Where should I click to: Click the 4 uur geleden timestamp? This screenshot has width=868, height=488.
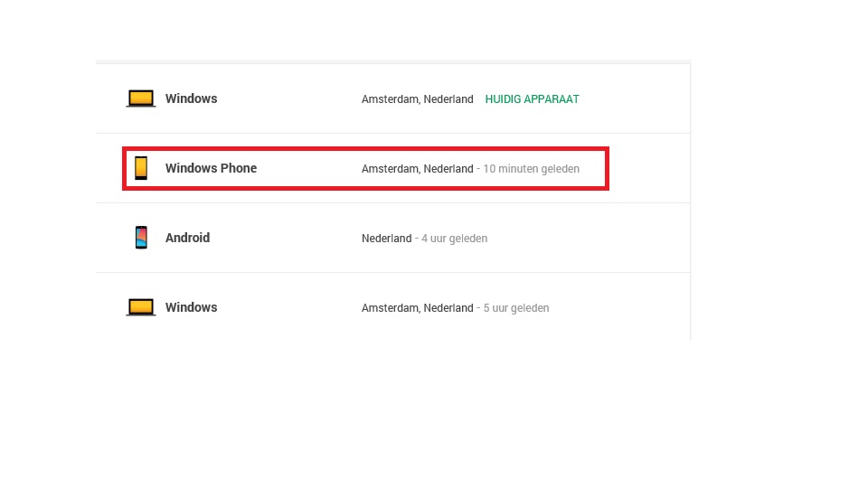coord(455,239)
